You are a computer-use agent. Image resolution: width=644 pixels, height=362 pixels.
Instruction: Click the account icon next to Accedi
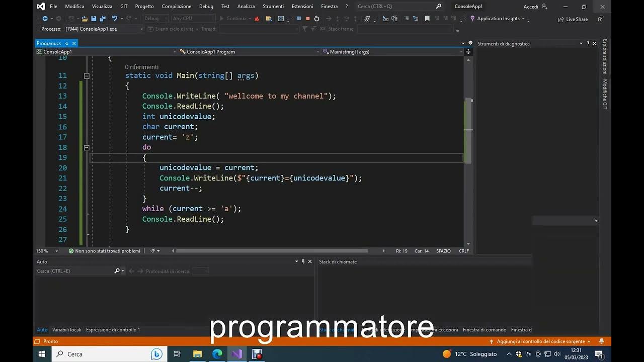point(544,7)
